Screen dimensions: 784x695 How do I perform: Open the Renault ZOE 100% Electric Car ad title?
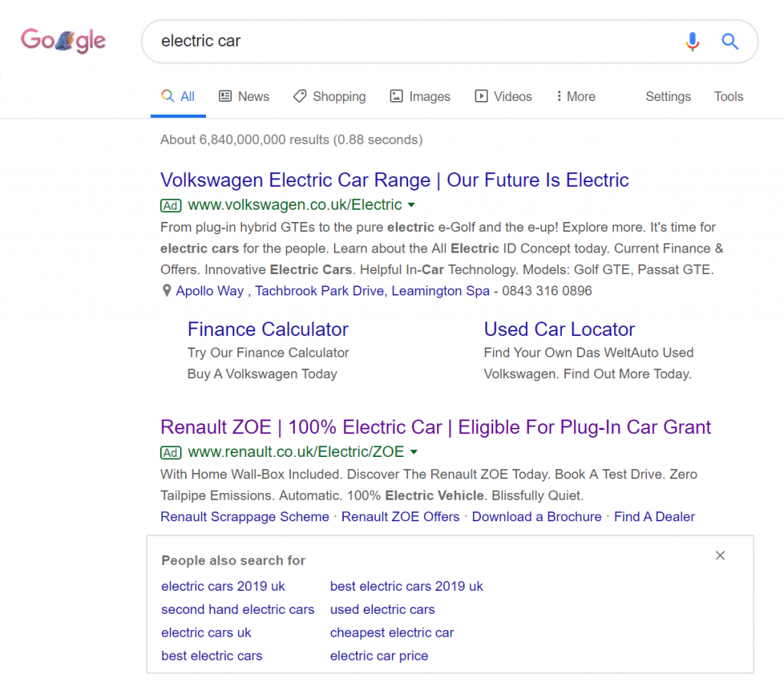(x=436, y=427)
